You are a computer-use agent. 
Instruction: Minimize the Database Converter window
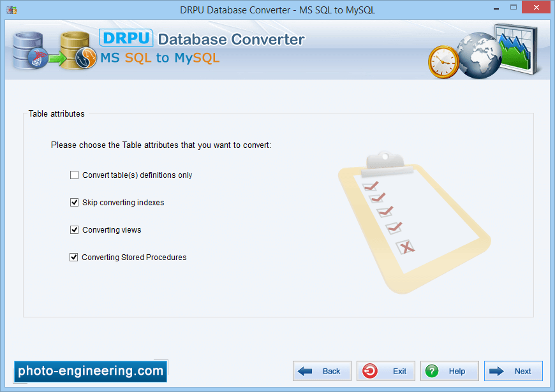pyautogui.click(x=496, y=8)
